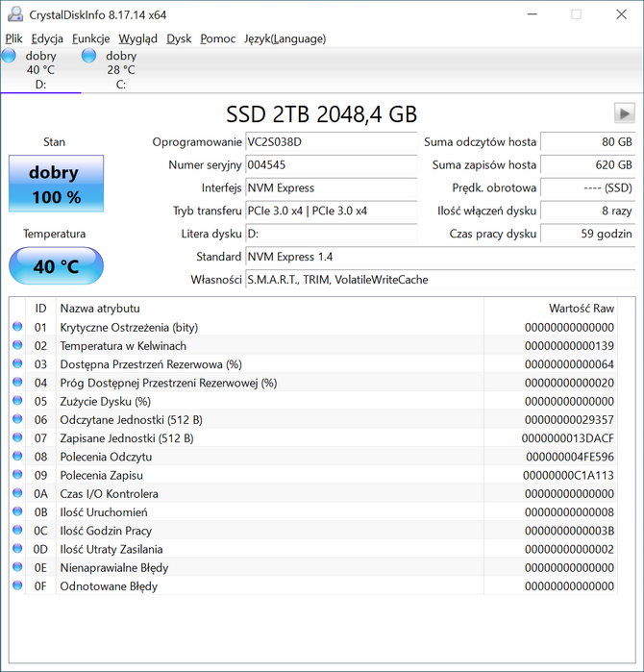644x672 pixels.
Task: Open the Plik menu
Action: 13,39
